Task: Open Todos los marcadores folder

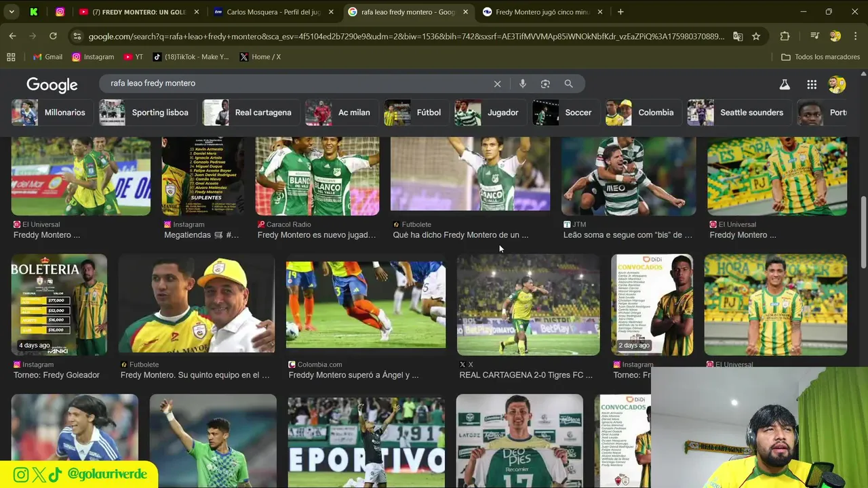Action: point(821,57)
